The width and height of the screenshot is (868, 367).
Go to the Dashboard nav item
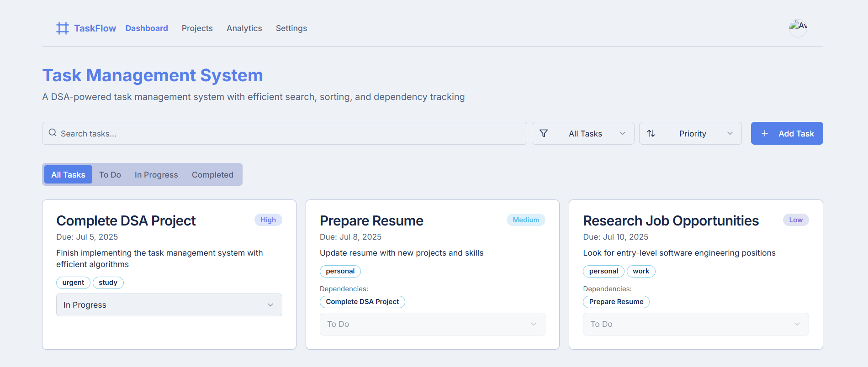pos(147,28)
